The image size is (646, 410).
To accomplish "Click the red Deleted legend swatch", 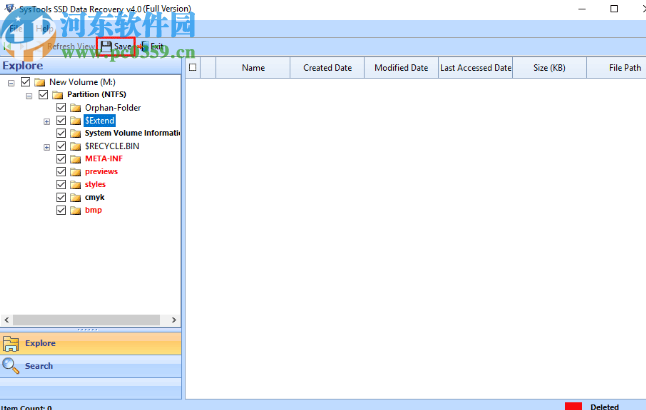I will [573, 406].
